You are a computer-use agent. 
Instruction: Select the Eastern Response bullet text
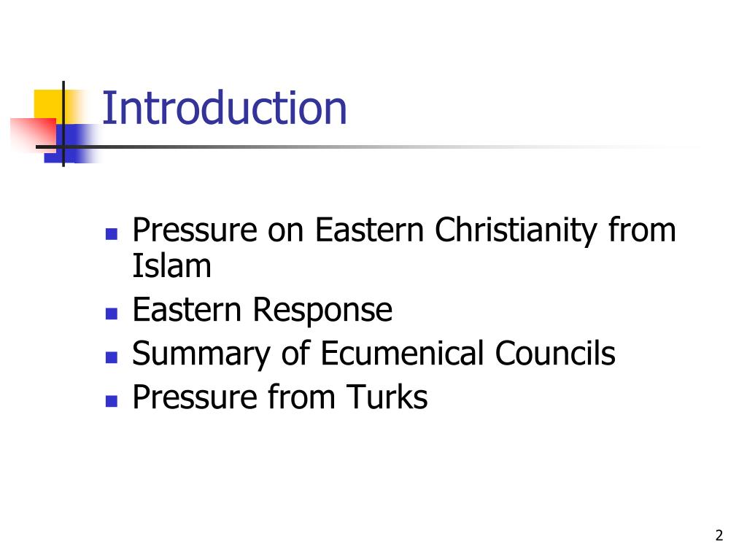[262, 311]
